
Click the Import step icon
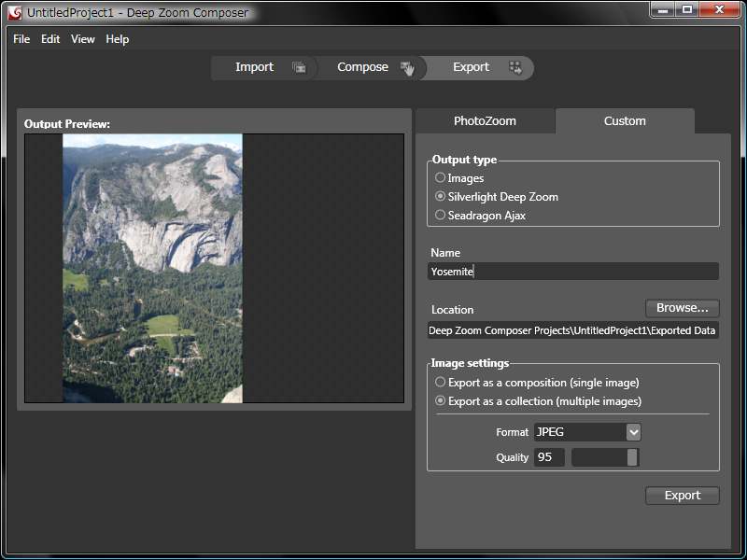299,67
